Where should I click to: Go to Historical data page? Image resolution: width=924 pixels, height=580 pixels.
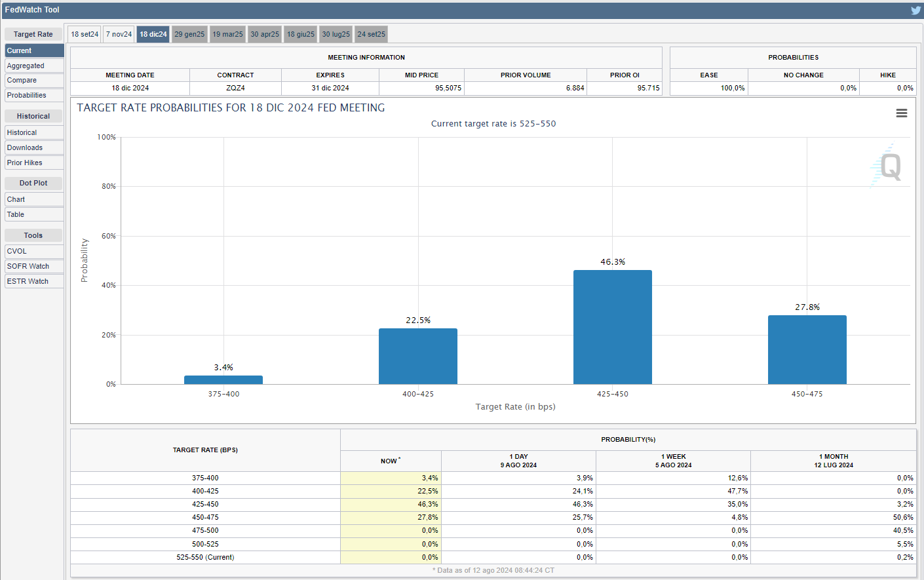(x=34, y=132)
